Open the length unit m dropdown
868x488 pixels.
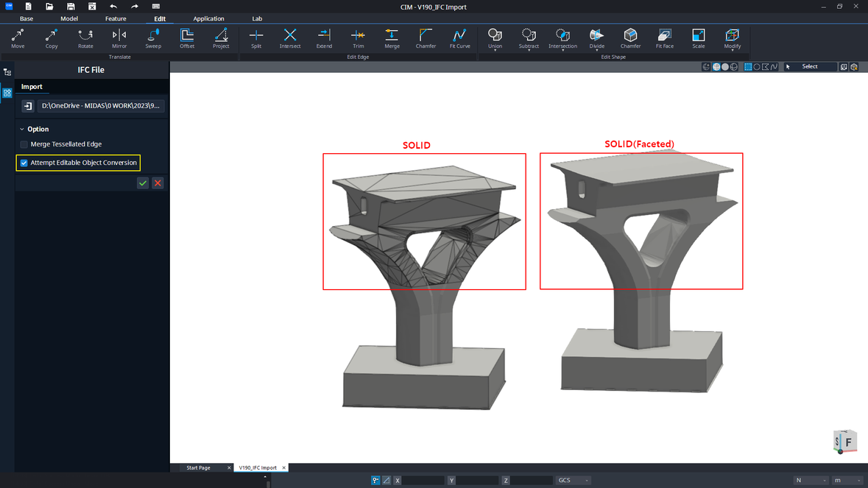tap(847, 480)
